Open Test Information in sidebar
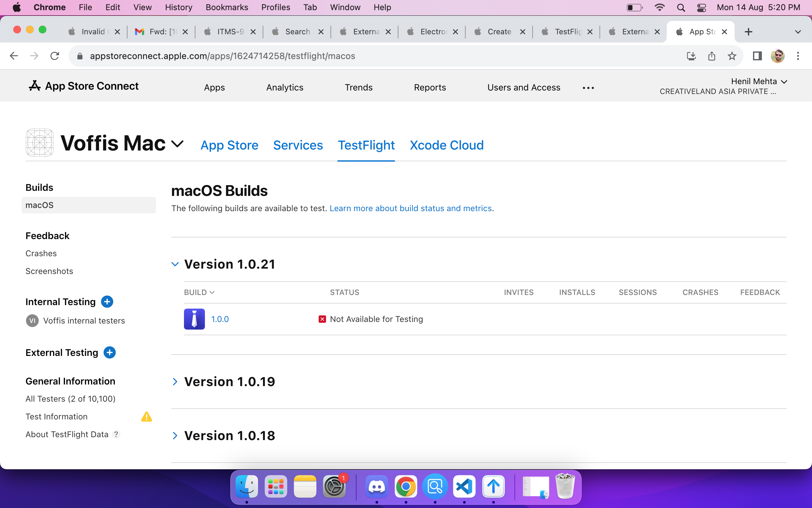 pos(56,417)
